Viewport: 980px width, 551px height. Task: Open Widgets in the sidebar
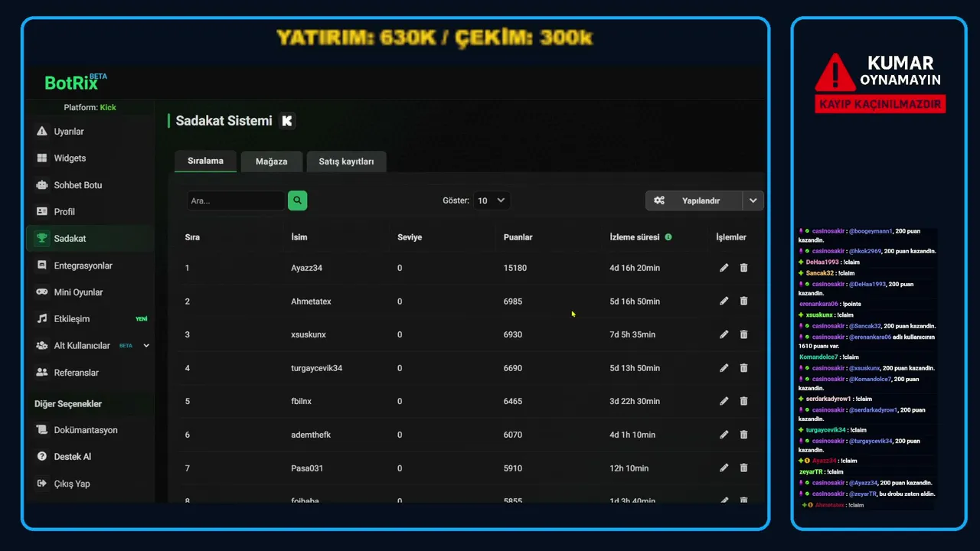[x=90, y=158]
